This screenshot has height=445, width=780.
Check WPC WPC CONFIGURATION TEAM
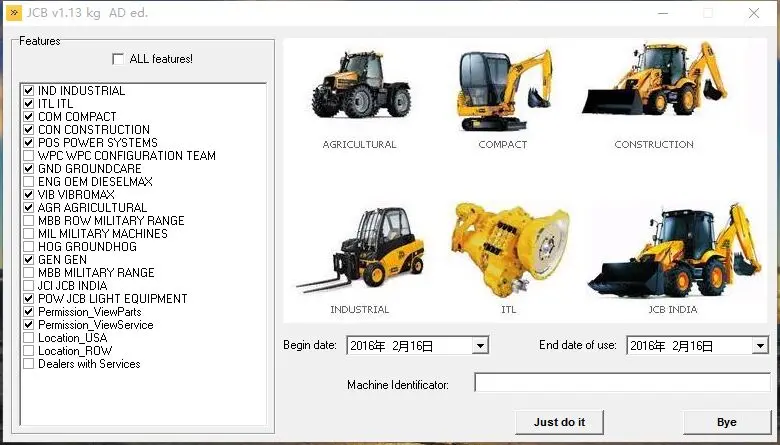pos(28,156)
